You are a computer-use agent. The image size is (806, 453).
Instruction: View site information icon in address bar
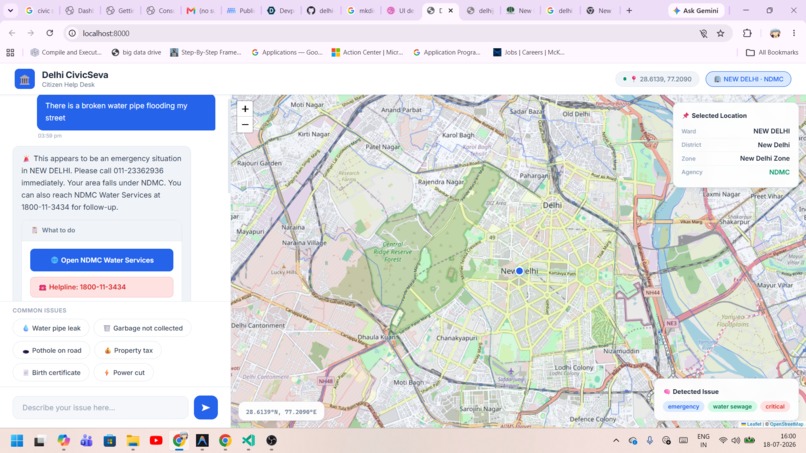72,33
